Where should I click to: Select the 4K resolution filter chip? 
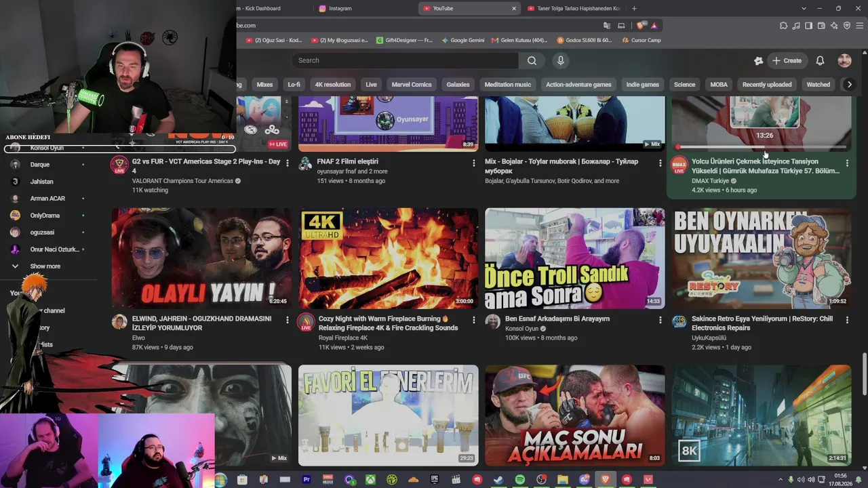[x=333, y=85]
